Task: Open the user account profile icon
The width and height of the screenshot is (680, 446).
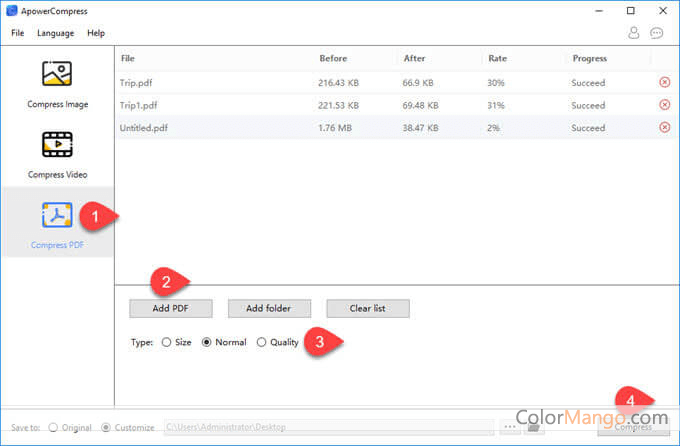Action: coord(633,33)
